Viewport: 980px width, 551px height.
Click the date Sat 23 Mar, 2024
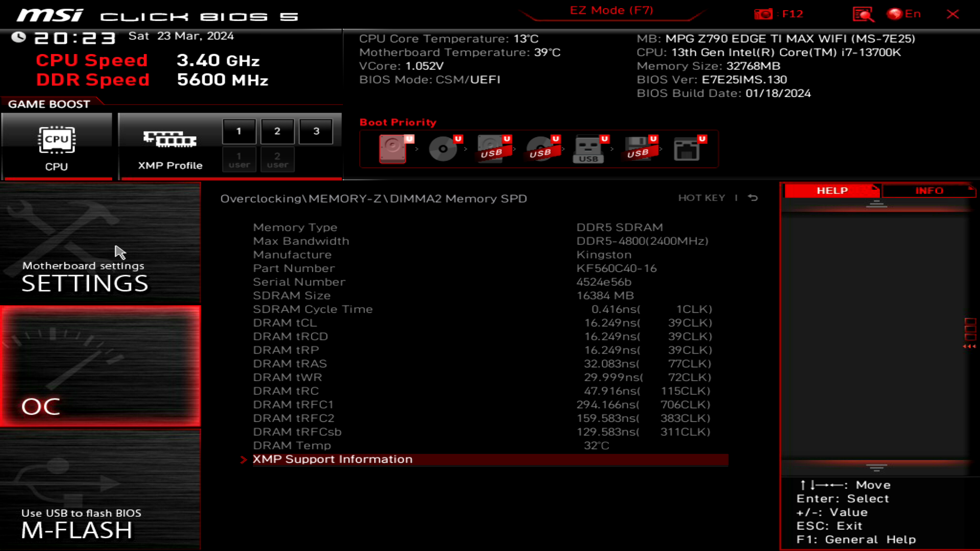point(181,36)
